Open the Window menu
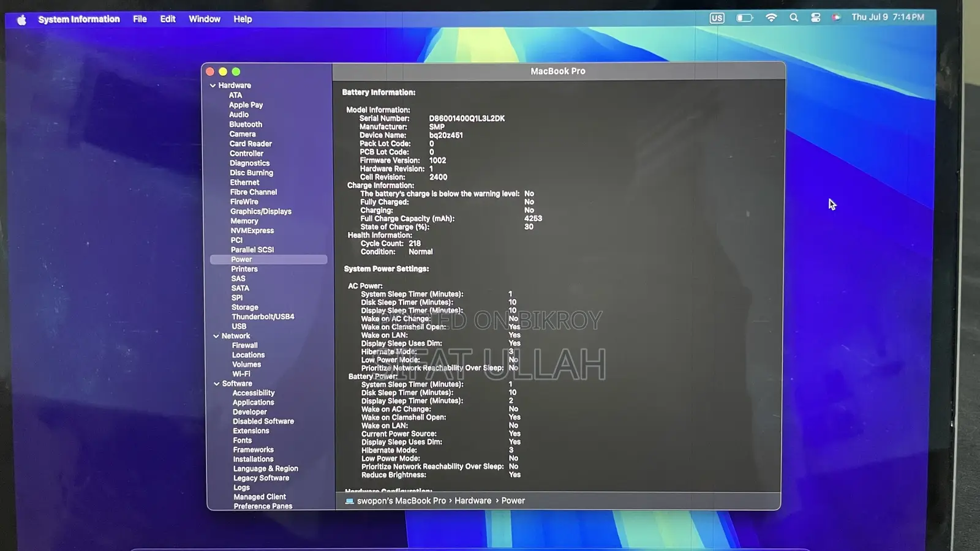 tap(205, 19)
